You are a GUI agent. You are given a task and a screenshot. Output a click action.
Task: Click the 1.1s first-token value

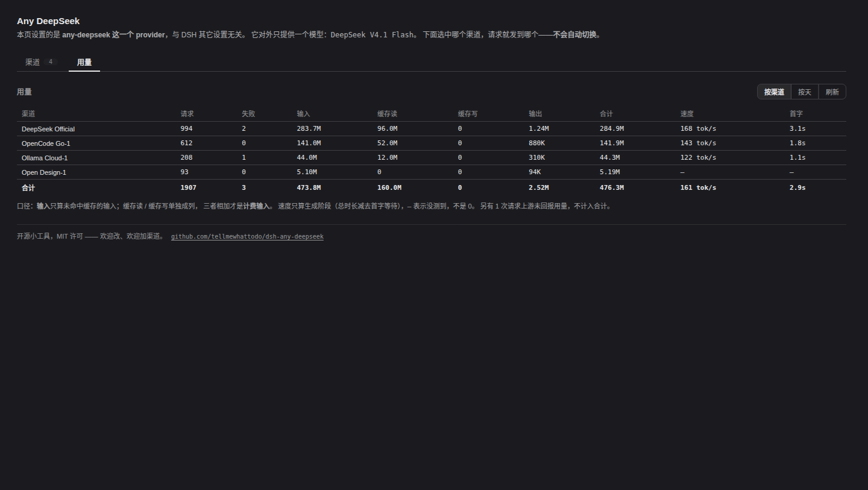point(797,157)
